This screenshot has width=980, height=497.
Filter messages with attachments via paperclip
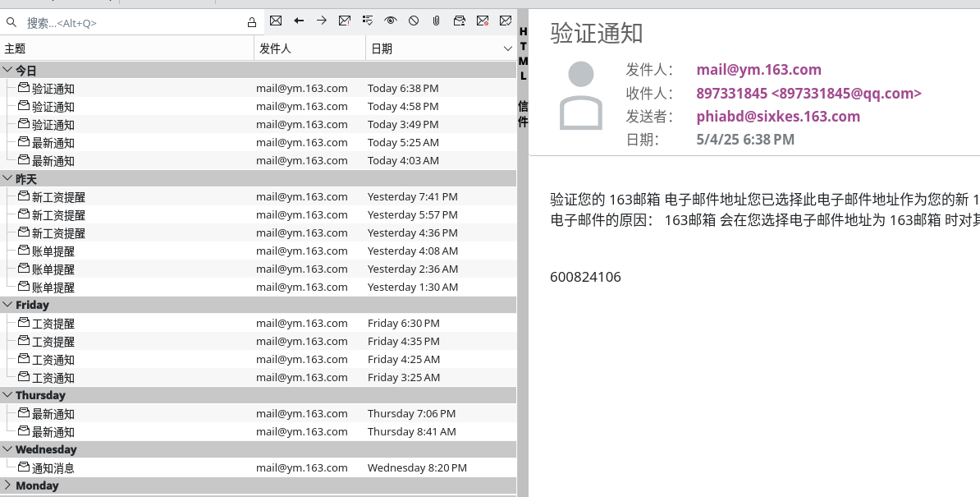[x=437, y=21]
